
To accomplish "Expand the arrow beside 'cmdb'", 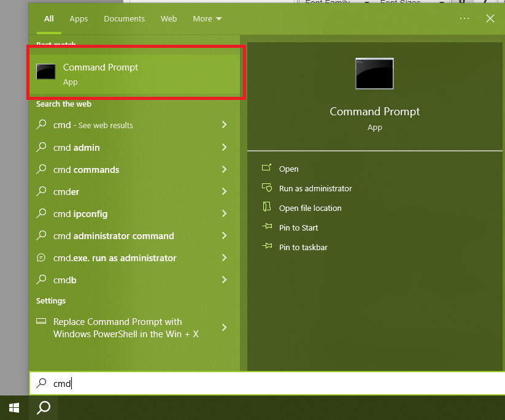I will pyautogui.click(x=224, y=280).
